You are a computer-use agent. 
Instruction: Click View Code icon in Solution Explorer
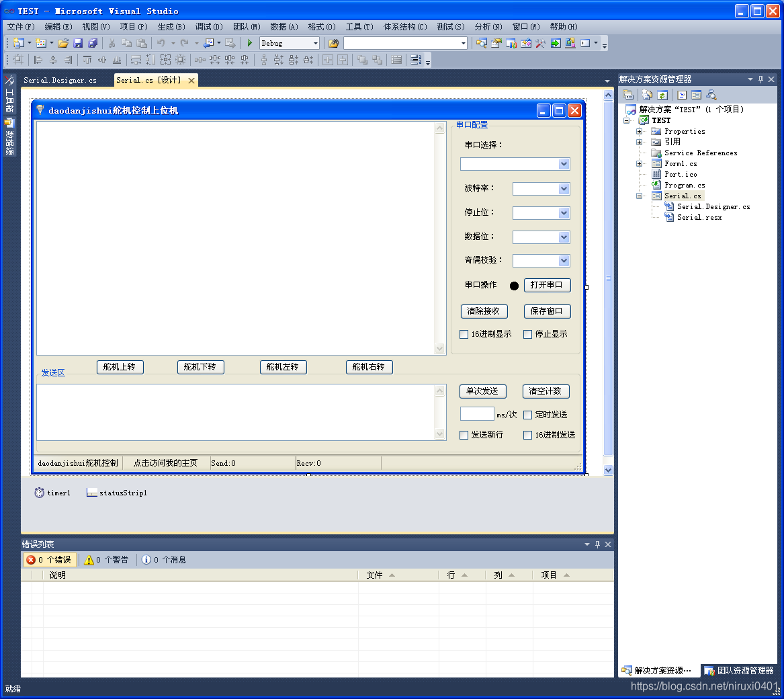tap(682, 95)
